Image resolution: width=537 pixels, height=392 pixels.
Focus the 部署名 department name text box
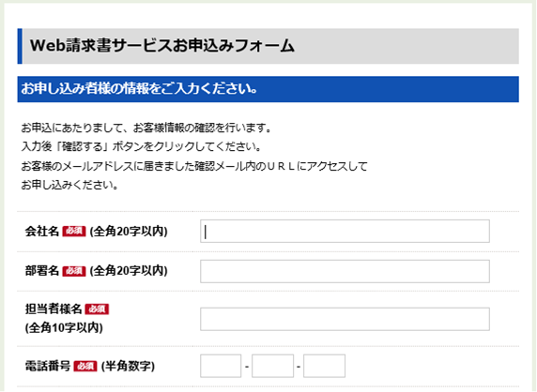click(x=345, y=271)
